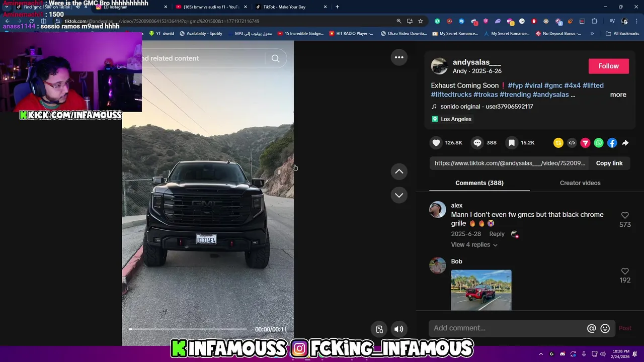
Task: Show hidden system tray icons chevron
Action: [541, 354]
